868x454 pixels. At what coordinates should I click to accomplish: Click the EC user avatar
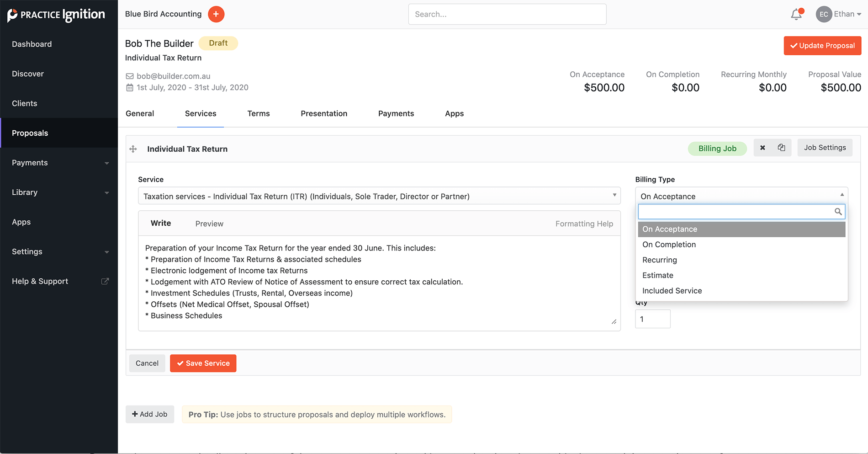[824, 14]
